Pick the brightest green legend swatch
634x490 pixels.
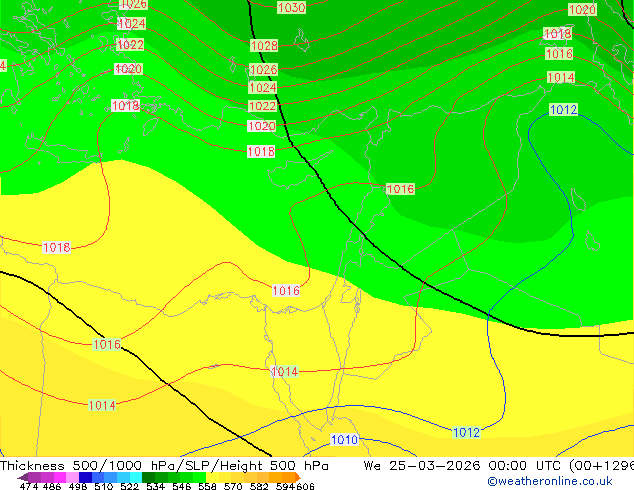click(200, 477)
